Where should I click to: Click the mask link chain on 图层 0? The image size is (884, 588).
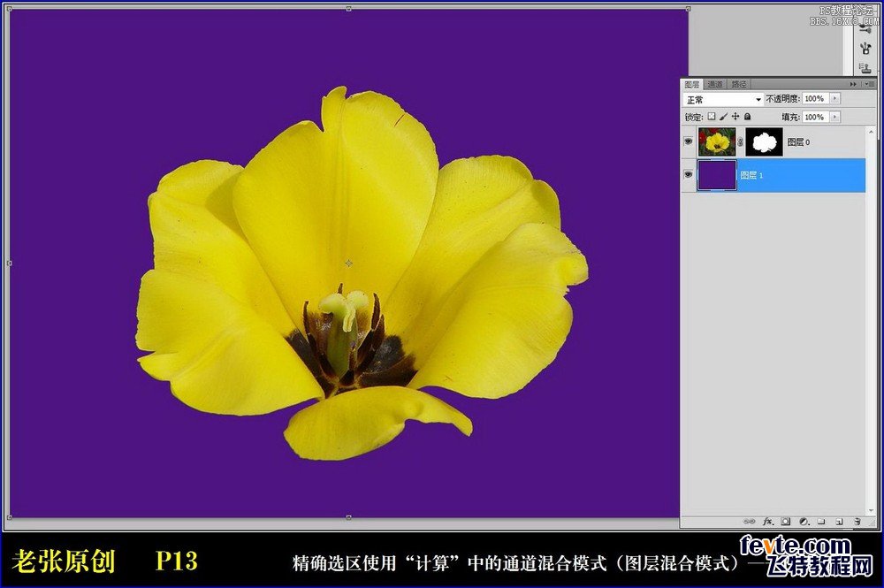tap(740, 142)
